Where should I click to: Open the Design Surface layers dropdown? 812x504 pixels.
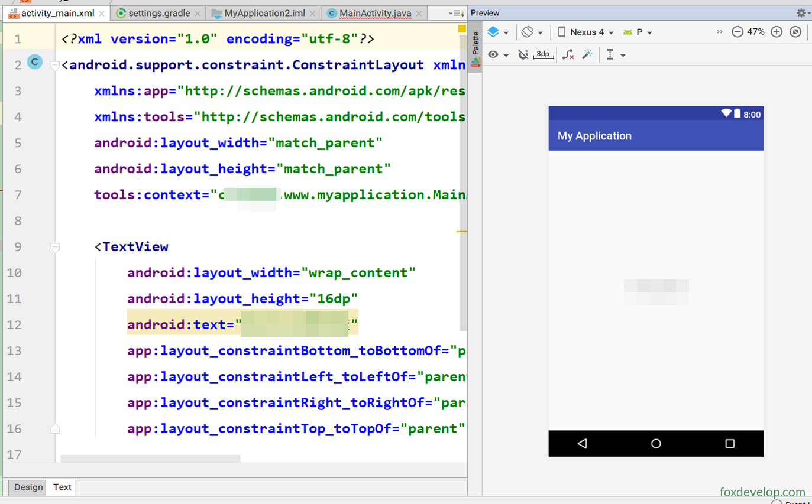pyautogui.click(x=497, y=32)
